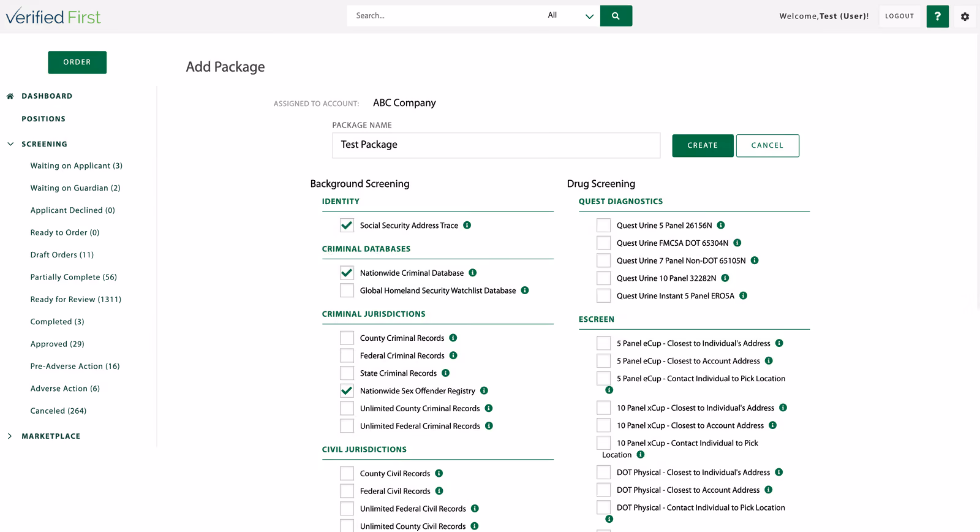
Task: Uncheck Nationwide Sex Offender Registry checkbox
Action: 347,390
